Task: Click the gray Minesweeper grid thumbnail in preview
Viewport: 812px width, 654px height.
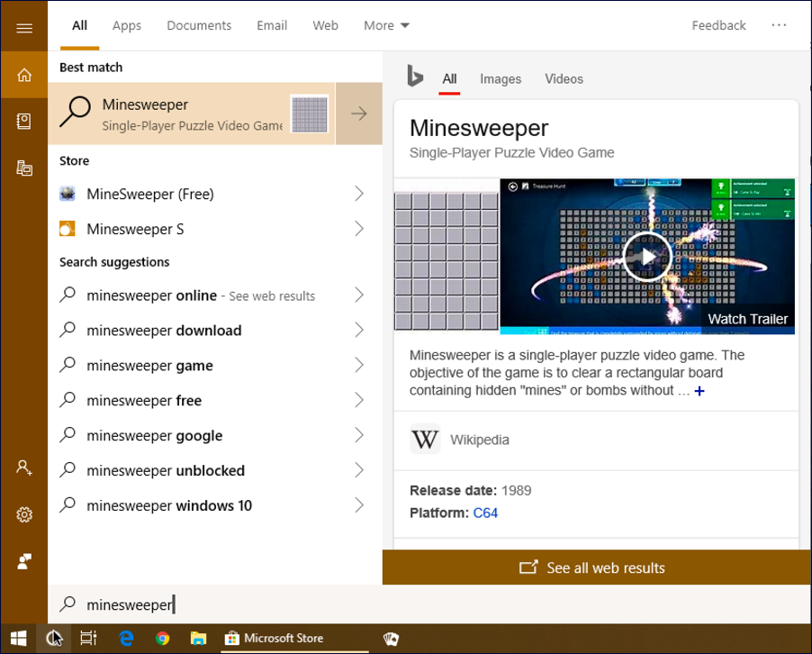Action: [x=447, y=261]
